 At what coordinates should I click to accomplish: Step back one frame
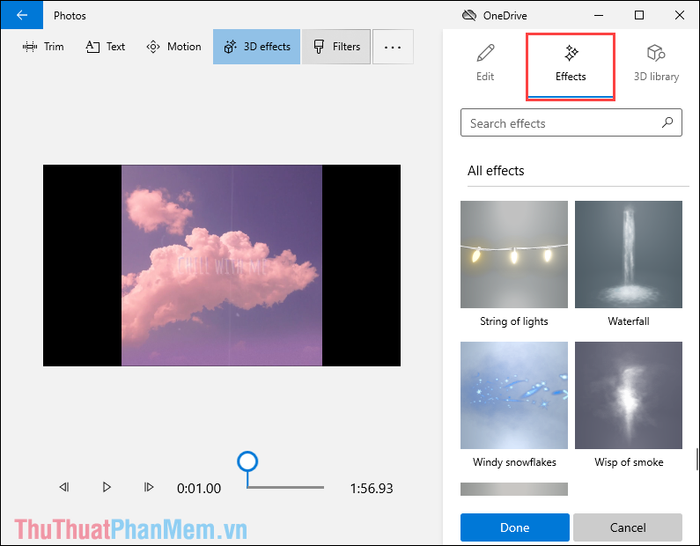(64, 487)
